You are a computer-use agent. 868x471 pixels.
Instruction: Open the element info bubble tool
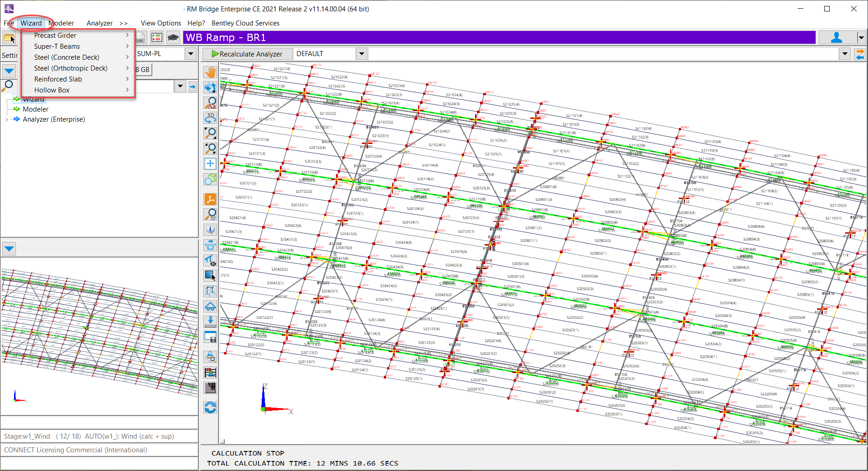[210, 230]
